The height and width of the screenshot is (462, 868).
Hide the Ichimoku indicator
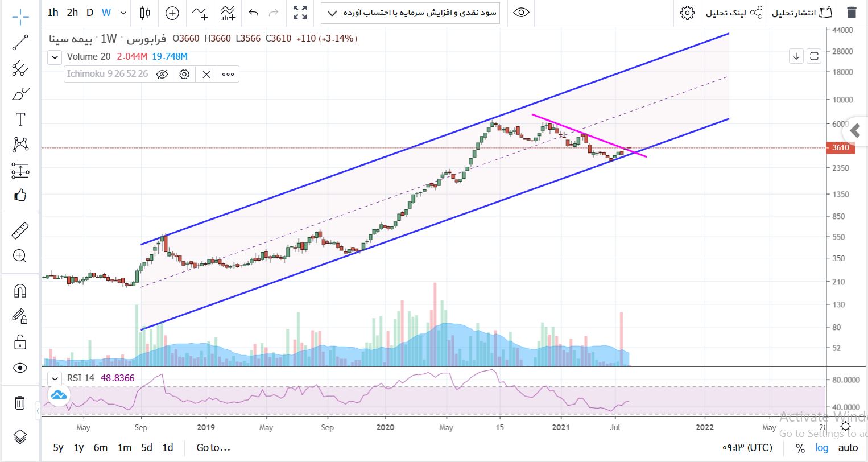162,74
